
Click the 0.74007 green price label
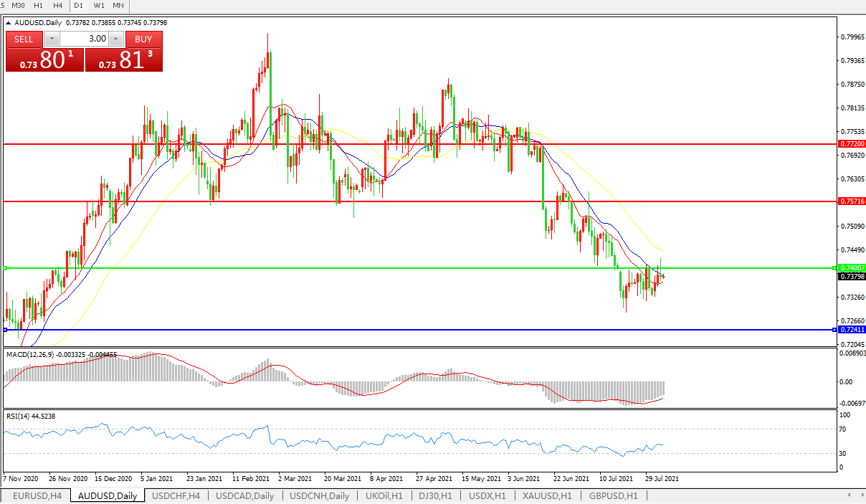tap(851, 267)
